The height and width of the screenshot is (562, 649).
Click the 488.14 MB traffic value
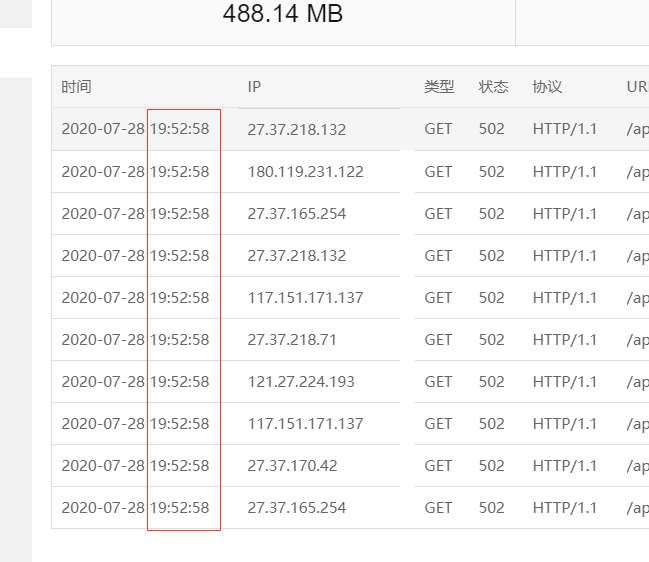pyautogui.click(x=283, y=13)
